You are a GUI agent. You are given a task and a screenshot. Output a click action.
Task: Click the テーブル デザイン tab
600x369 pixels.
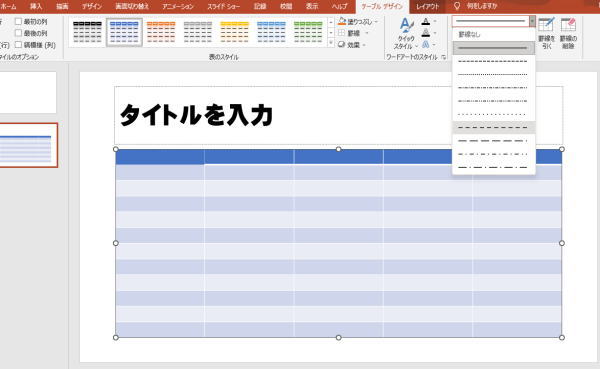tap(382, 7)
